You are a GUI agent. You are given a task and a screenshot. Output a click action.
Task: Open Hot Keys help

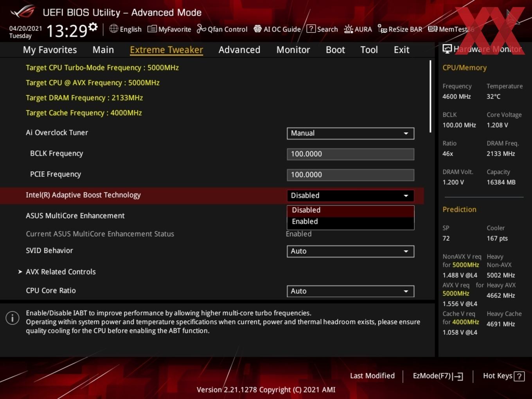point(503,376)
